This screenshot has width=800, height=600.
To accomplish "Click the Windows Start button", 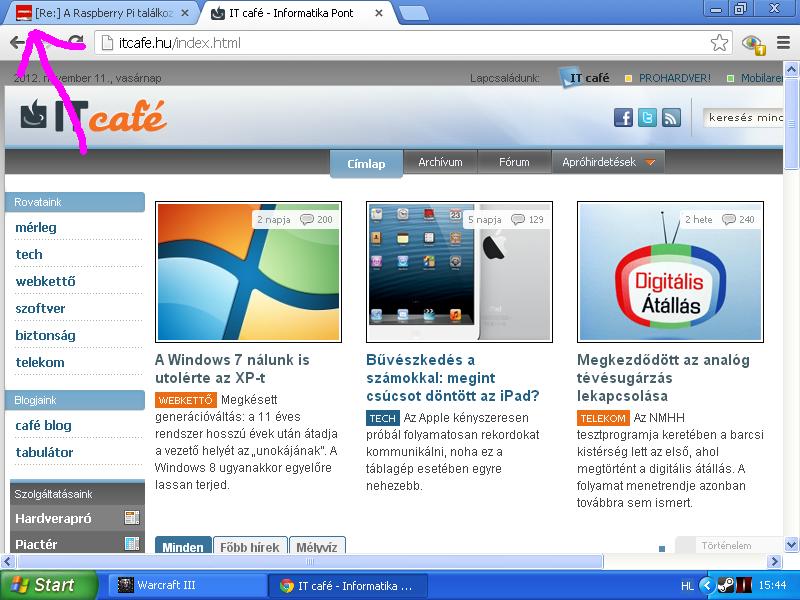I will coord(48,585).
